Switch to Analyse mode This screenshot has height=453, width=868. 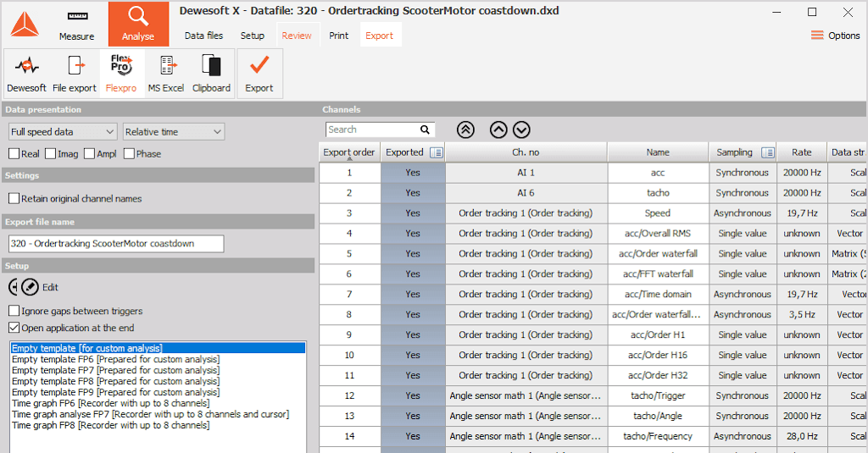tap(138, 24)
